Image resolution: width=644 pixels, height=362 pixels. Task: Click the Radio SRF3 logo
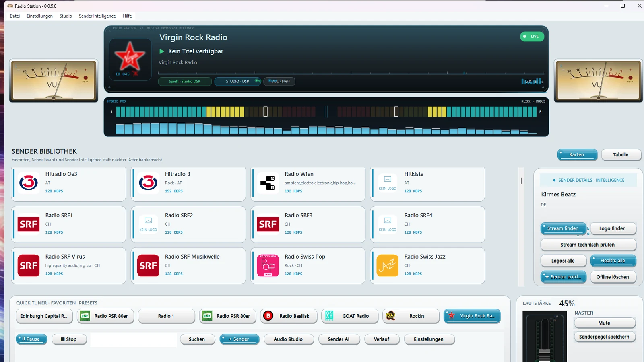click(268, 224)
